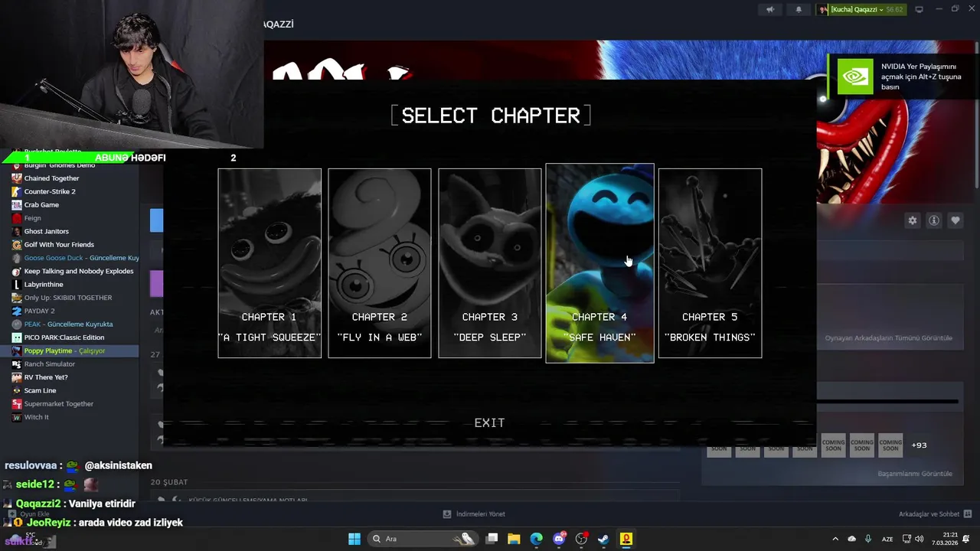Click Supermarket Together icon in library list
980x551 pixels.
coord(17,404)
